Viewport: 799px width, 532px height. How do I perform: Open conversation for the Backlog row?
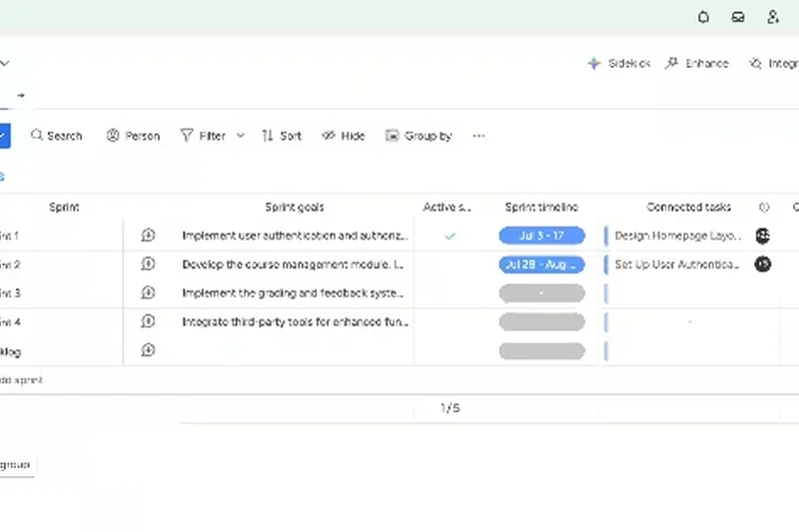pos(148,350)
